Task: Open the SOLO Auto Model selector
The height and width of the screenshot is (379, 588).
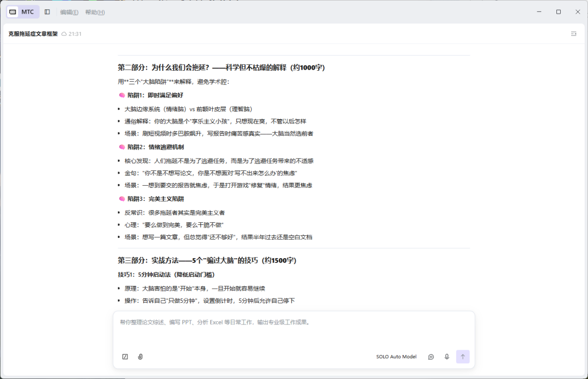Action: click(396, 357)
